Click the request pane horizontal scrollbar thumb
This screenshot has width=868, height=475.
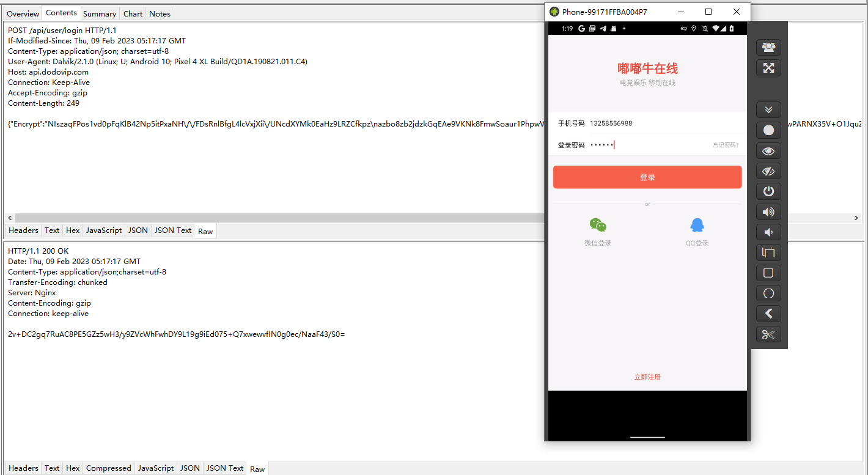click(x=279, y=218)
